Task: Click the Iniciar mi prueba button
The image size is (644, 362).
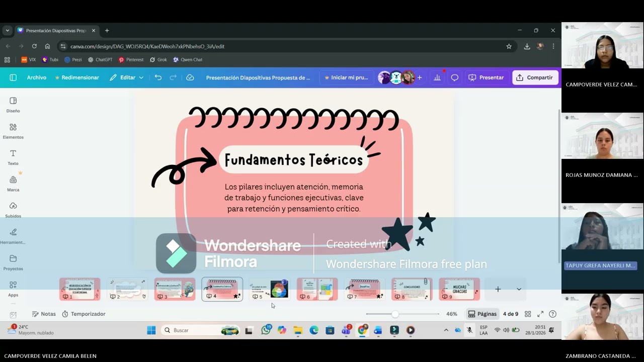Action: tap(346, 77)
